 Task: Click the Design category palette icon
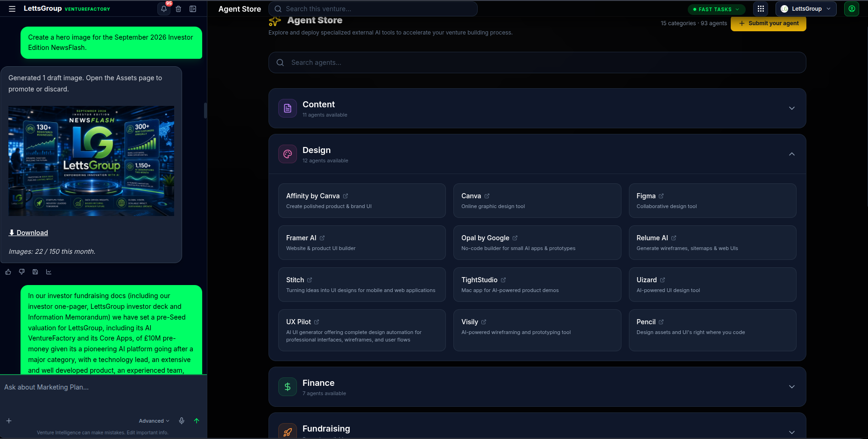288,154
